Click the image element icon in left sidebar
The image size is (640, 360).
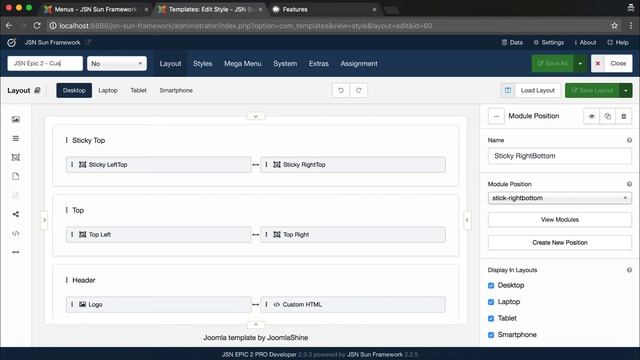pos(16,119)
